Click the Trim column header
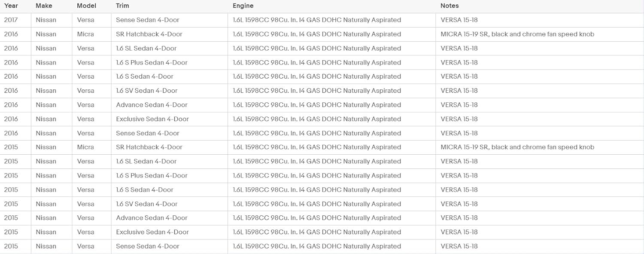 click(122, 6)
